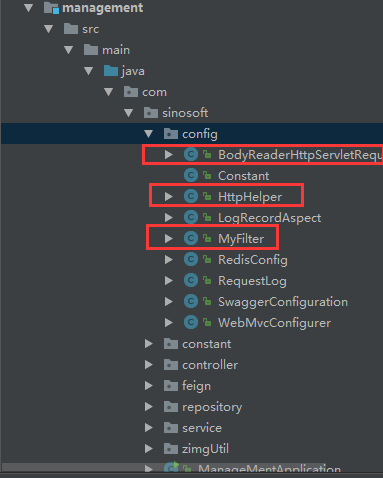Collapse the sinosoft package arrow

click(x=129, y=113)
